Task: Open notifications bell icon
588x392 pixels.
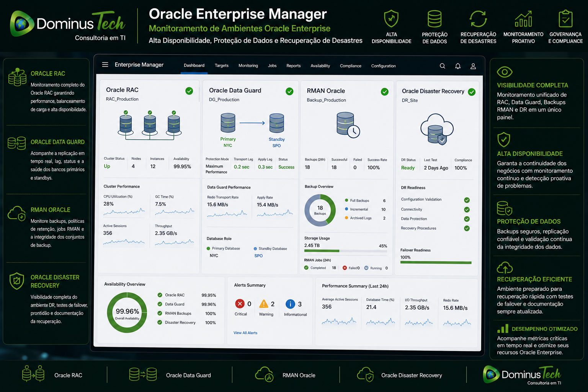Action: pyautogui.click(x=458, y=66)
